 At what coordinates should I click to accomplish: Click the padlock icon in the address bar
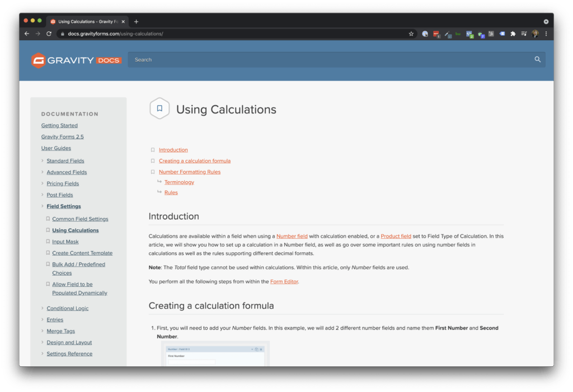tap(63, 34)
